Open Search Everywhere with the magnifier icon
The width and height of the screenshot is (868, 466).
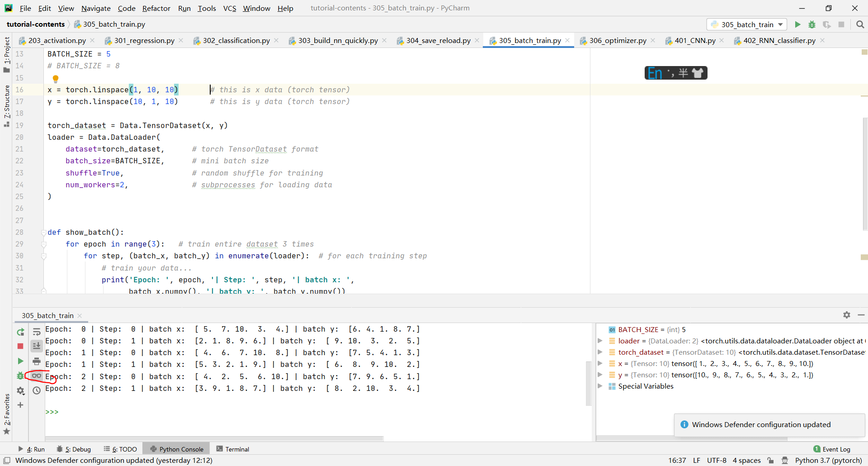860,24
